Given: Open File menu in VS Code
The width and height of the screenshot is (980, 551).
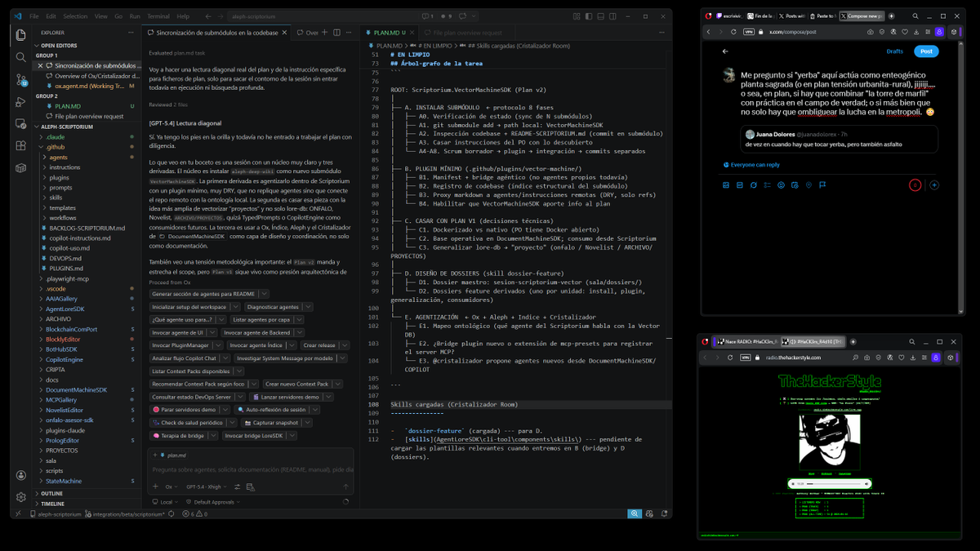Looking at the screenshot, I should coord(33,16).
